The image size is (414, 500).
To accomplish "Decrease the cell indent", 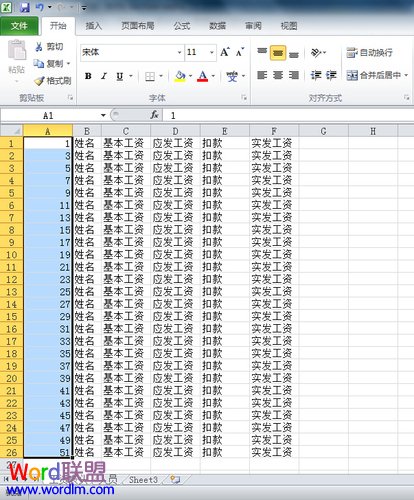I will 316,76.
